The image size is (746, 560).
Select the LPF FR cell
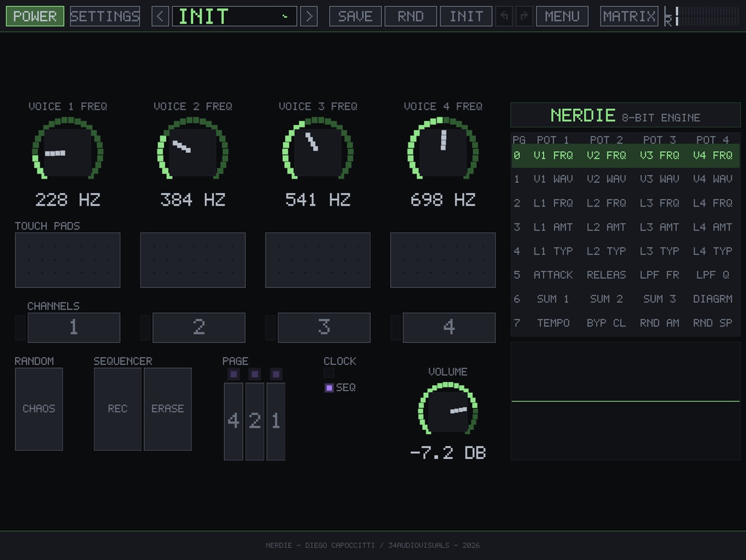click(x=659, y=275)
